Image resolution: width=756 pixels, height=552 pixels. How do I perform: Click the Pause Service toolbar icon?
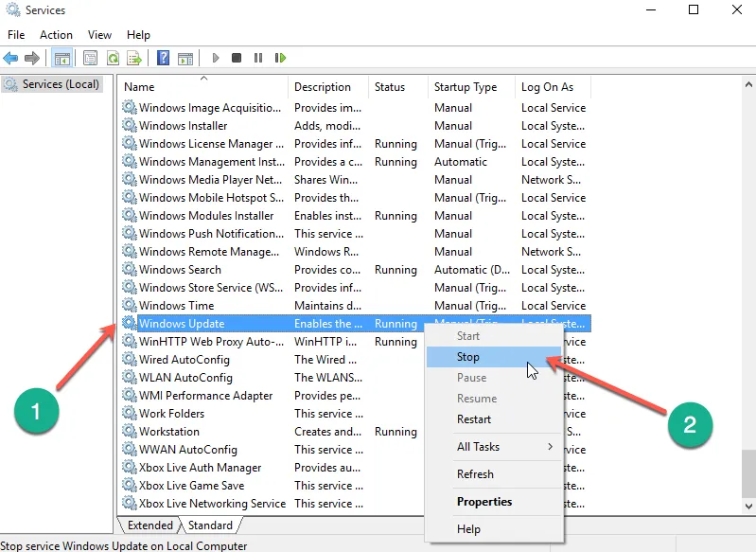pos(257,58)
